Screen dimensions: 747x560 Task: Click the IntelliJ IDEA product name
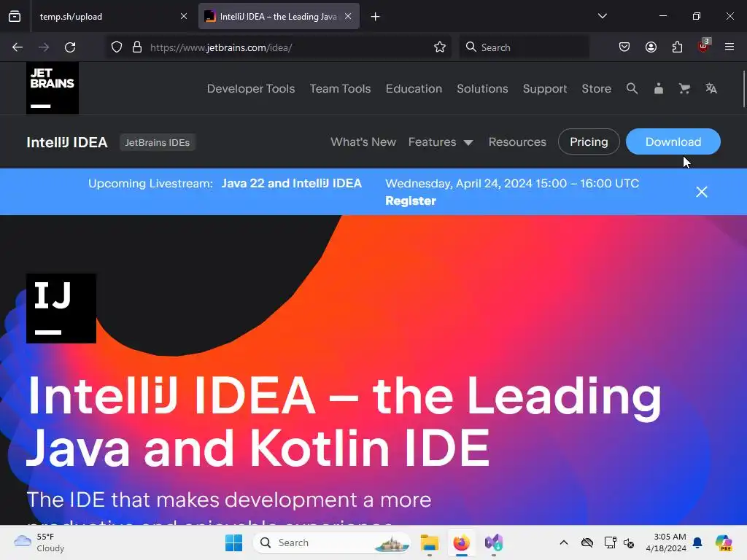[67, 142]
